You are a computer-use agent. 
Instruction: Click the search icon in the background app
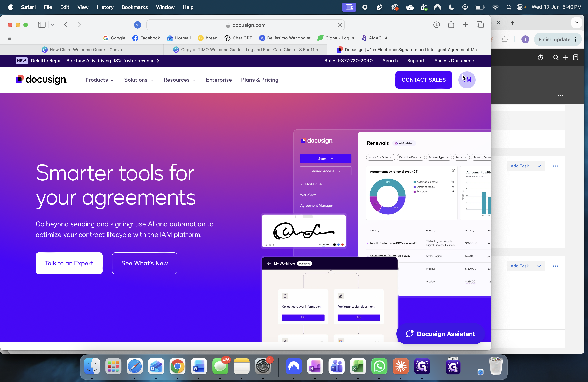(556, 58)
